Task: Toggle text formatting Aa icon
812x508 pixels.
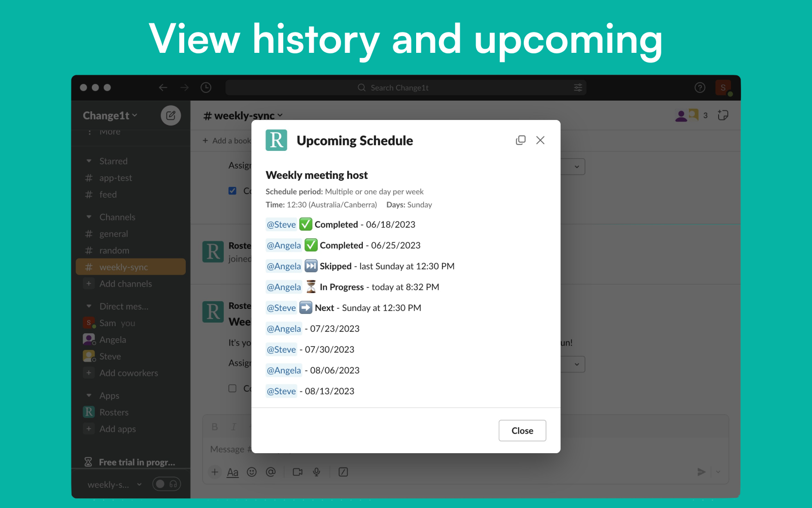Action: pos(232,472)
